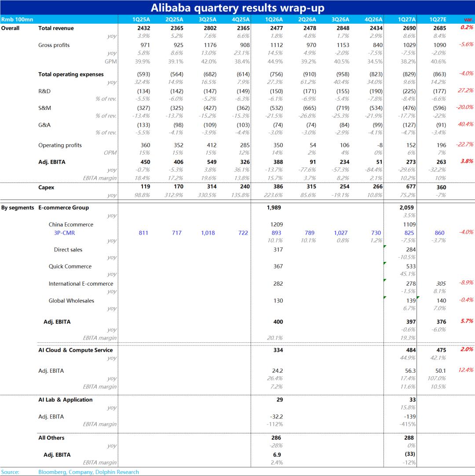This screenshot has height=476, width=475.
Task: Select 'AI Cloud & Compute Service' label
Action: (75, 350)
